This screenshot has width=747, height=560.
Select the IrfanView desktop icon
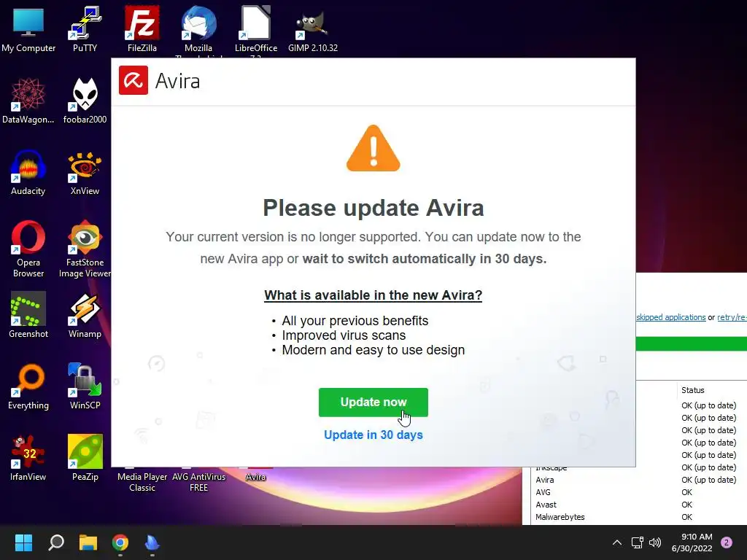[x=28, y=458]
